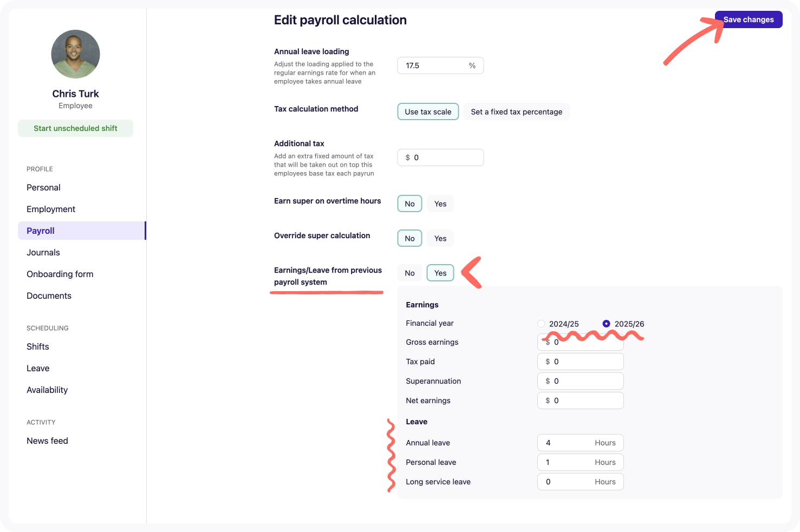Navigate to Onboarding form
Image resolution: width=800 pixels, height=532 pixels.
(60, 274)
